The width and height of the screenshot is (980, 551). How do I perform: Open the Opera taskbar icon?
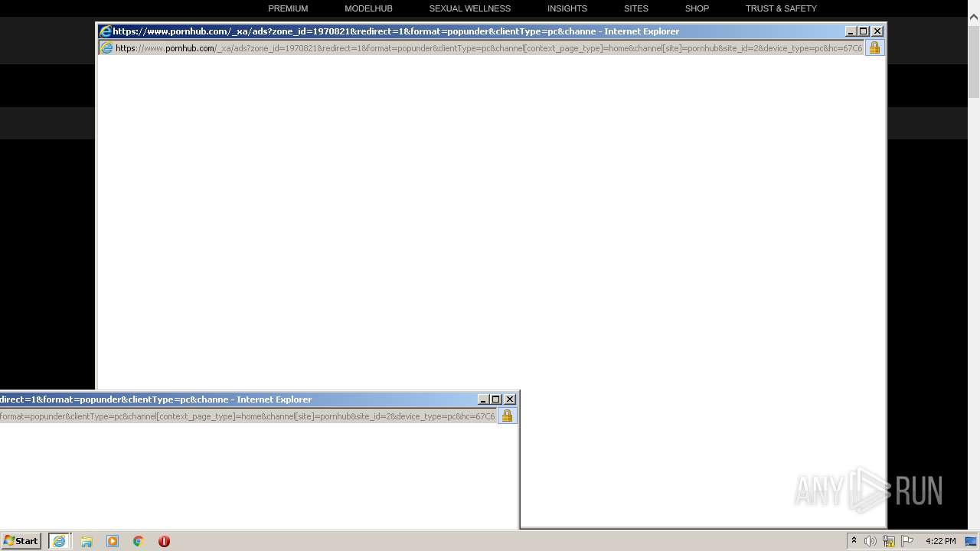(164, 541)
